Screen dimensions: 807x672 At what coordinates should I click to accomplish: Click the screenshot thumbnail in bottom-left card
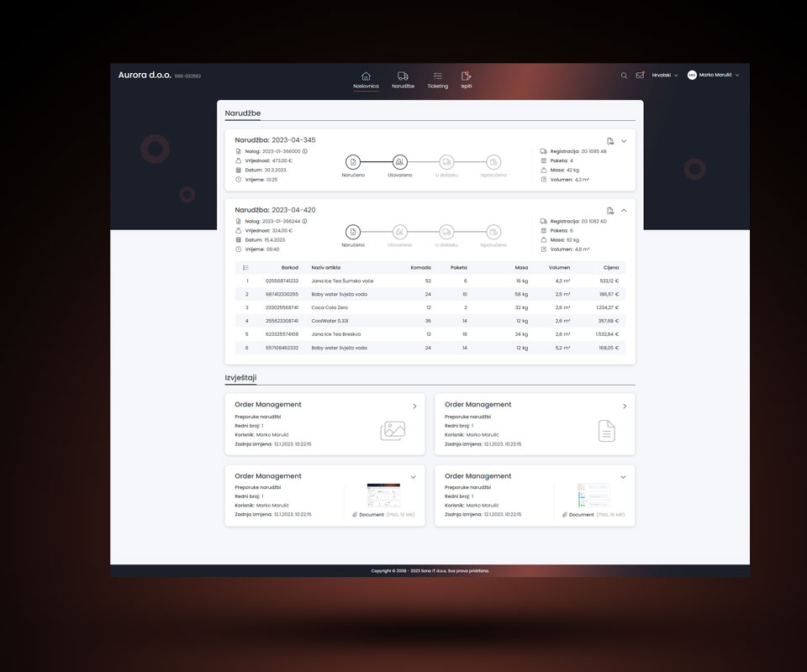384,494
